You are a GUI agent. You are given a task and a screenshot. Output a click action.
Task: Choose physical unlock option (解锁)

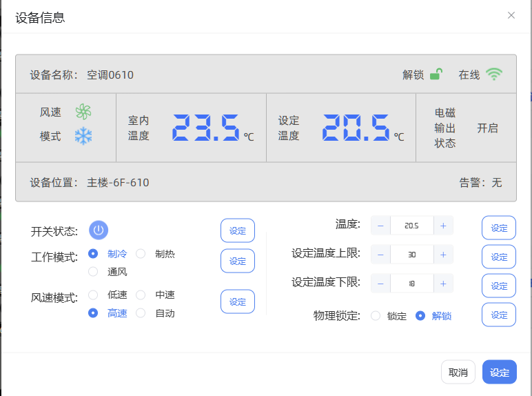pyautogui.click(x=420, y=316)
